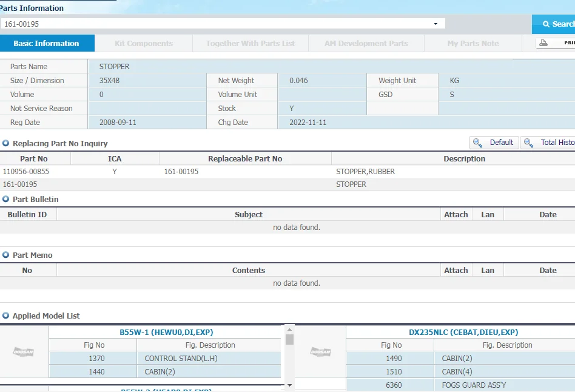Switch to the Kit Components tab

[144, 44]
